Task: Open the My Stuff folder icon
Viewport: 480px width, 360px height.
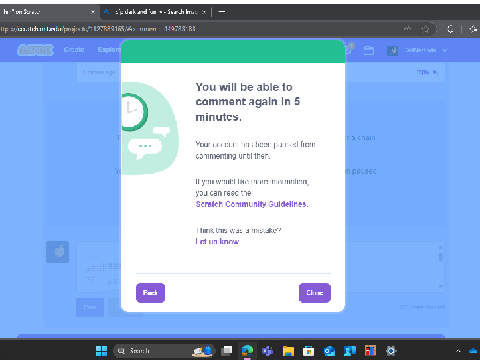Action: (x=369, y=50)
